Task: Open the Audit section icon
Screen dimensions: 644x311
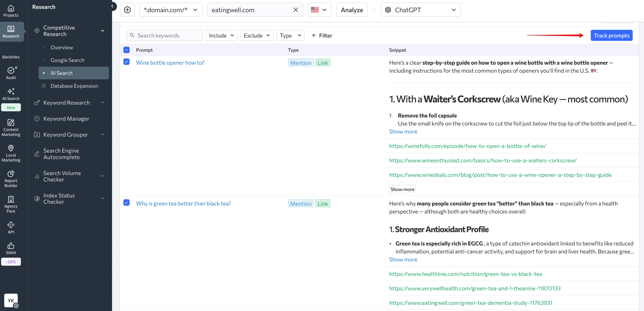Action: [x=11, y=71]
